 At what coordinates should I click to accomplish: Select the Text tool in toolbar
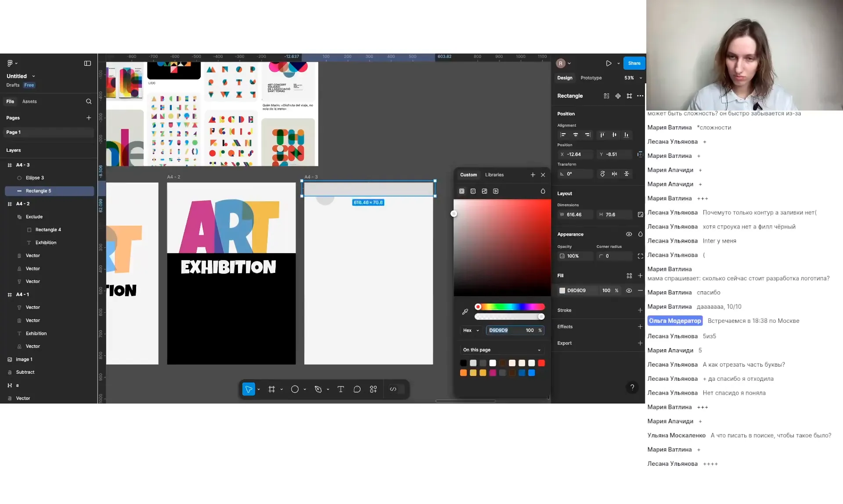click(340, 389)
